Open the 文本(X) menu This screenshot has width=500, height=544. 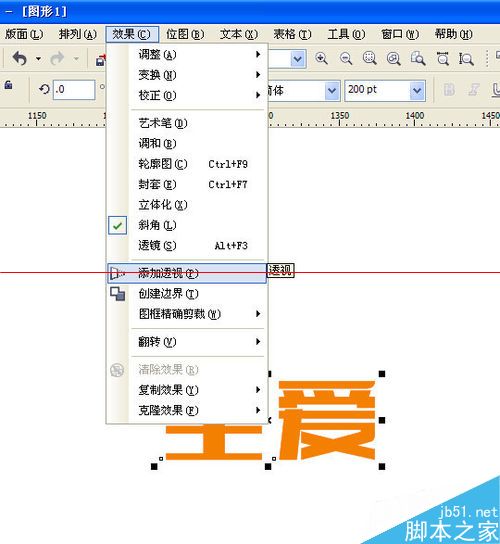tap(239, 34)
